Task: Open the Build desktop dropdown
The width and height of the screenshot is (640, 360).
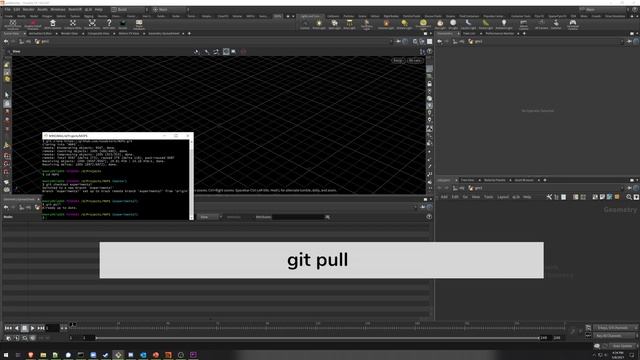Action: tap(130, 9)
